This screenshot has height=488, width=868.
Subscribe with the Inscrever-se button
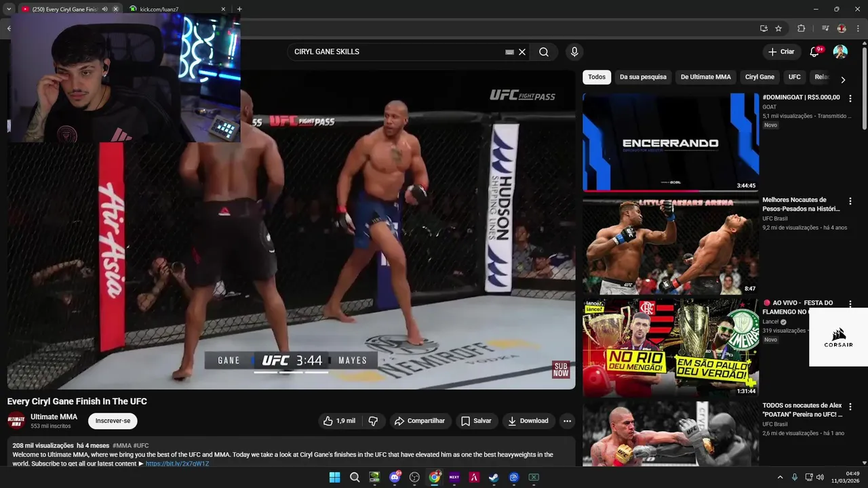113,421
